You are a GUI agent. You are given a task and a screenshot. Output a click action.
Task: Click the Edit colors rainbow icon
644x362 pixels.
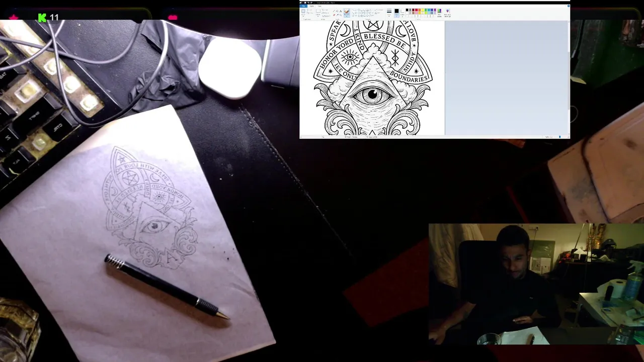pyautogui.click(x=440, y=13)
